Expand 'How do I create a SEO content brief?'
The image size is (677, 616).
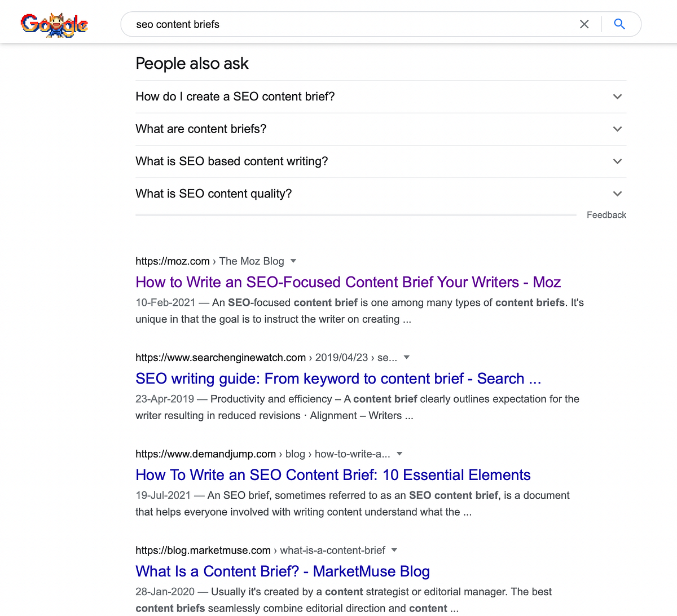coord(381,96)
